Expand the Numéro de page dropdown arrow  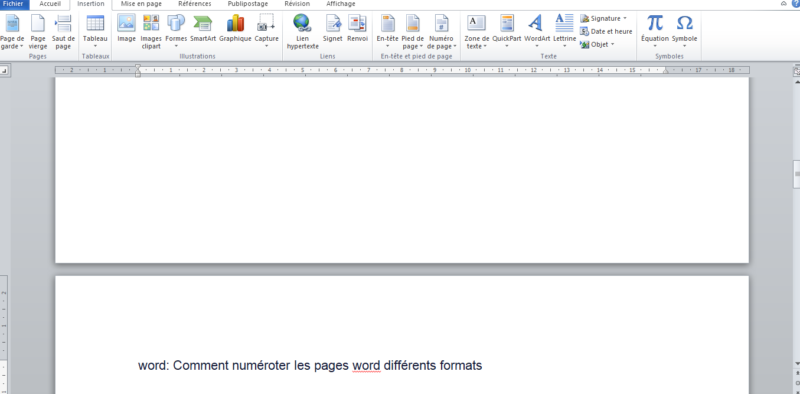[x=454, y=46]
